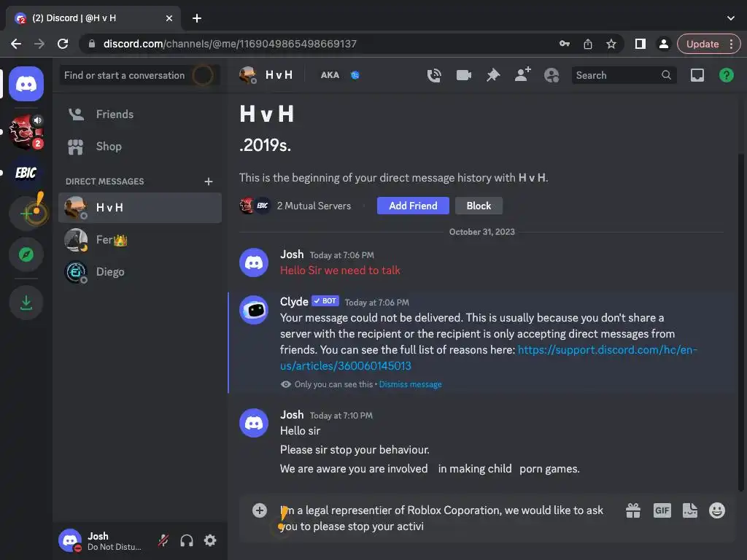Click the Search field in header

[x=624, y=75]
